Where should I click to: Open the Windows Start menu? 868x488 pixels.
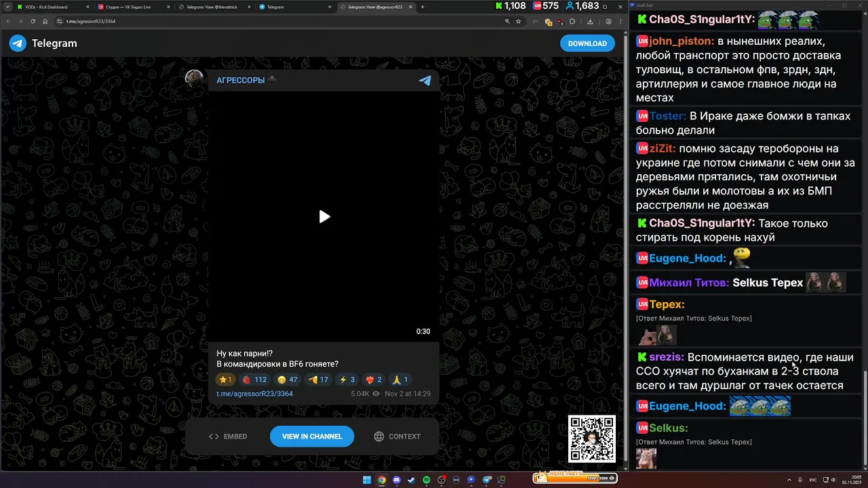coord(367,480)
